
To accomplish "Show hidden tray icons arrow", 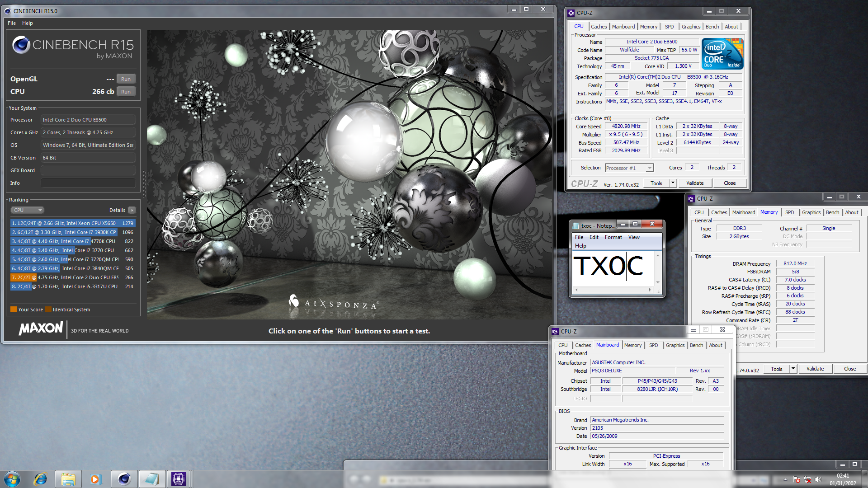I will (x=785, y=479).
